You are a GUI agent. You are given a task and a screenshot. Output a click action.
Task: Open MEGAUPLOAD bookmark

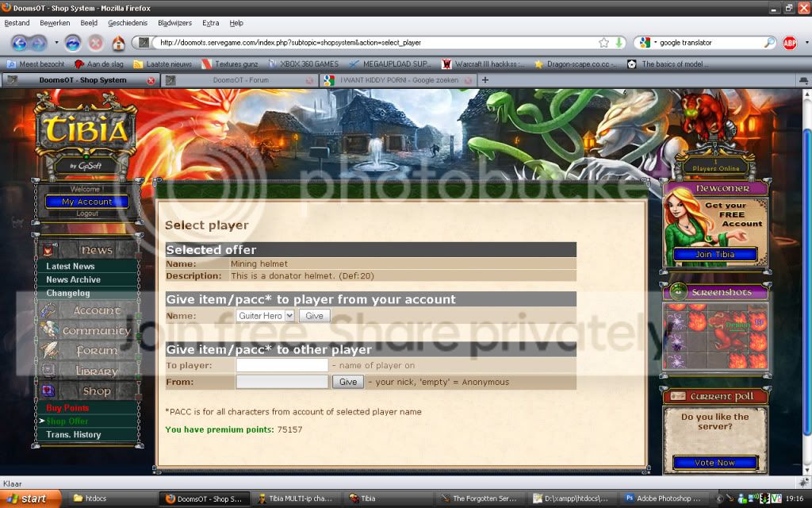click(x=390, y=63)
